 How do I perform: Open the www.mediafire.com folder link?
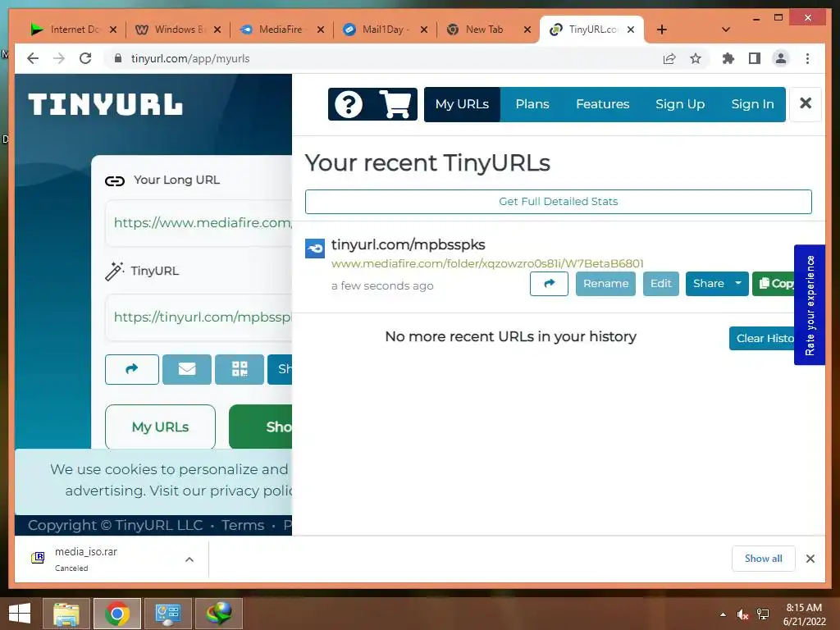pos(487,263)
